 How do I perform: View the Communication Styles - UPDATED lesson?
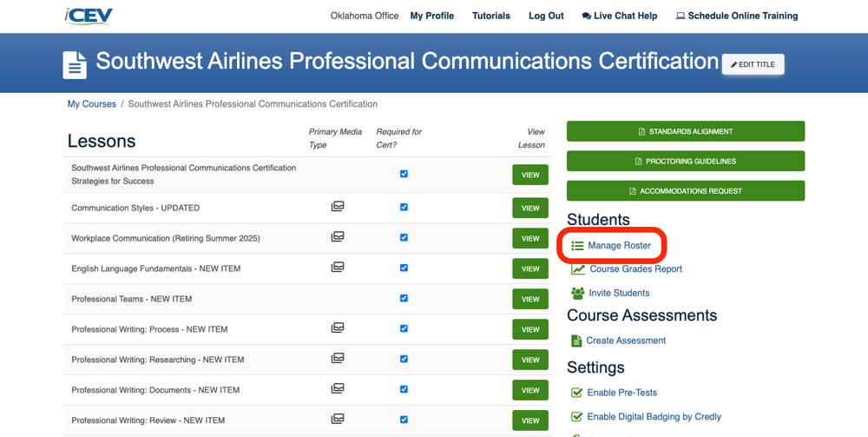tap(530, 209)
